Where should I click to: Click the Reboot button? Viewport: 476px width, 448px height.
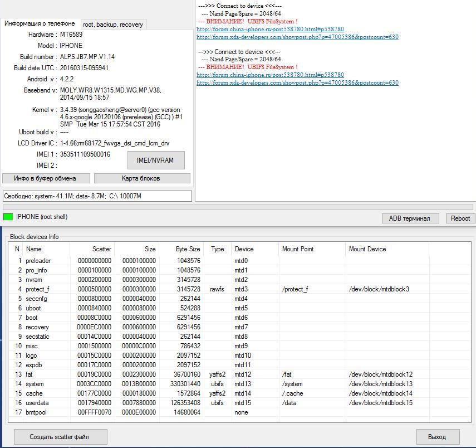(460, 218)
